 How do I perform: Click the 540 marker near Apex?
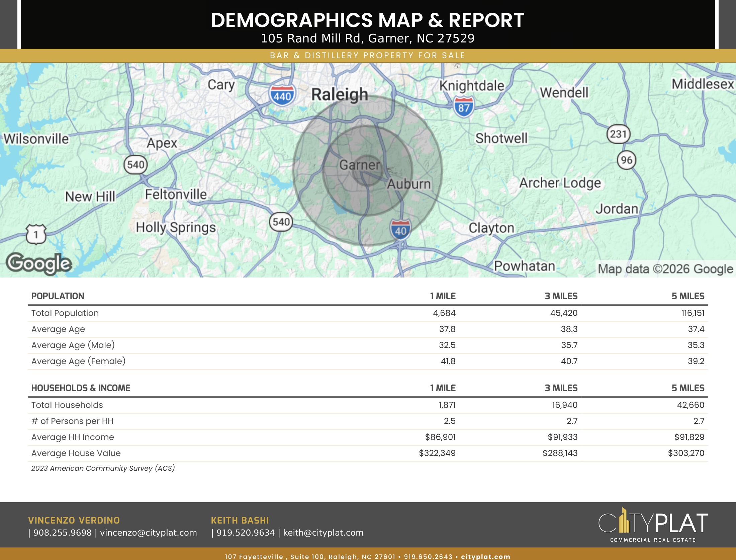(135, 164)
